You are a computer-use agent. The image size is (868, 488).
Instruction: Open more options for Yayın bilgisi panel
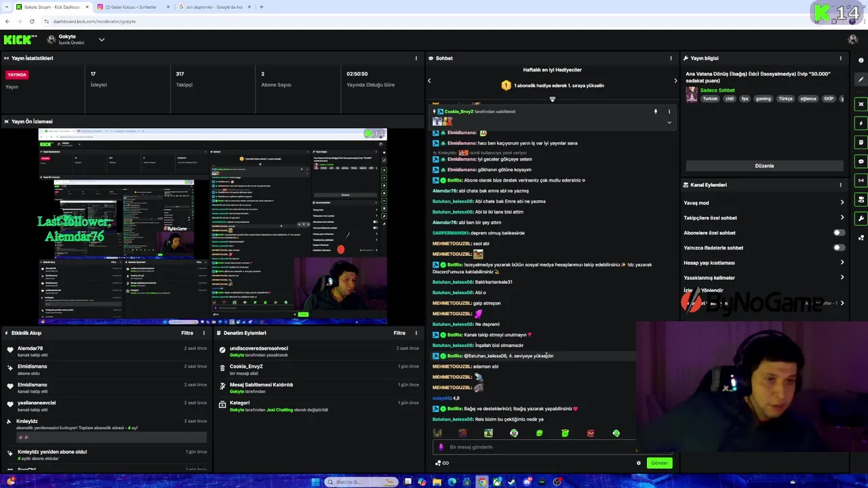coord(841,58)
